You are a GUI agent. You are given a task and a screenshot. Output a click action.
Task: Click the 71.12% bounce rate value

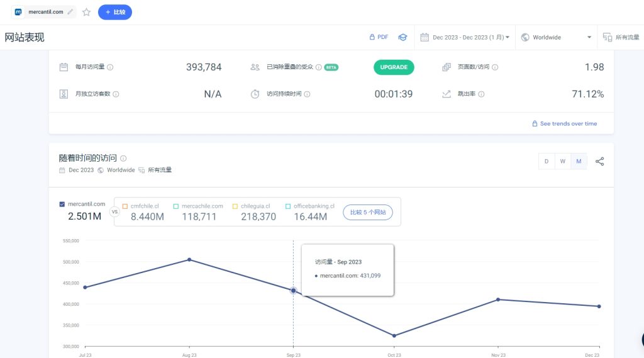click(x=588, y=94)
